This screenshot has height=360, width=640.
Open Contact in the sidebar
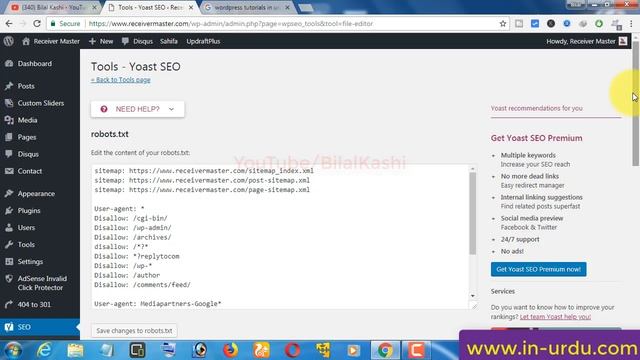29,171
